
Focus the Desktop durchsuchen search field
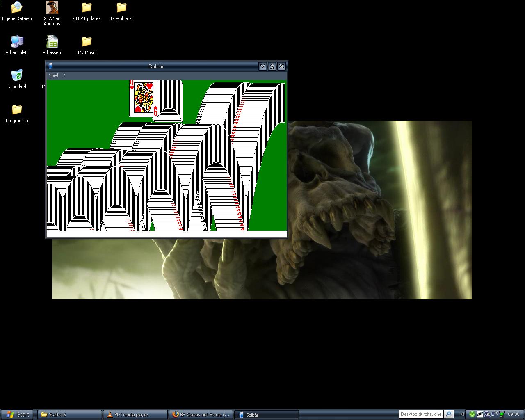(422, 414)
